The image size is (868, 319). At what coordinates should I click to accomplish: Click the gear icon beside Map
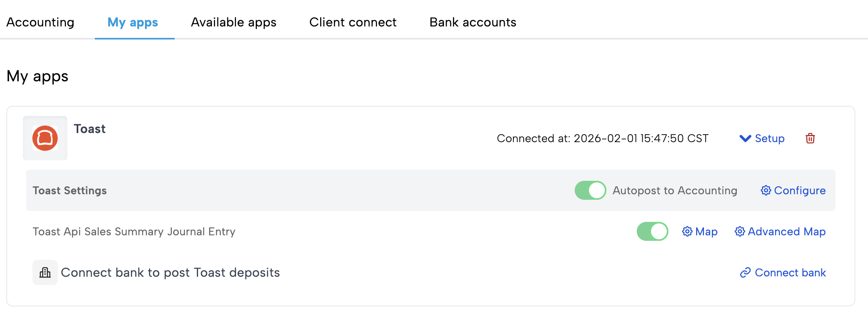coord(687,231)
